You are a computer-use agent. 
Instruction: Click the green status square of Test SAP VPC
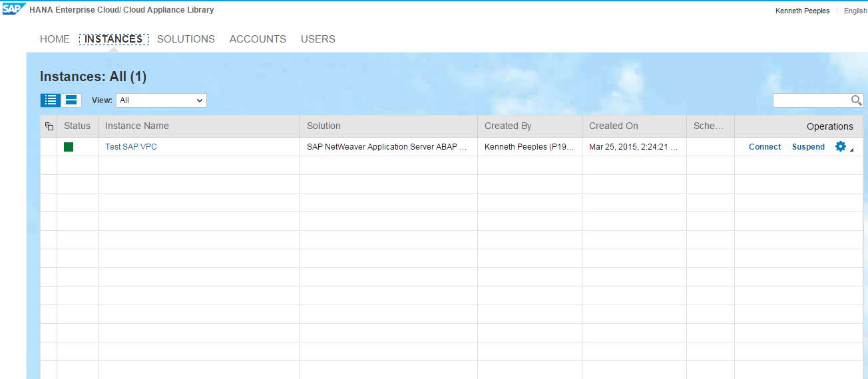pos(69,147)
